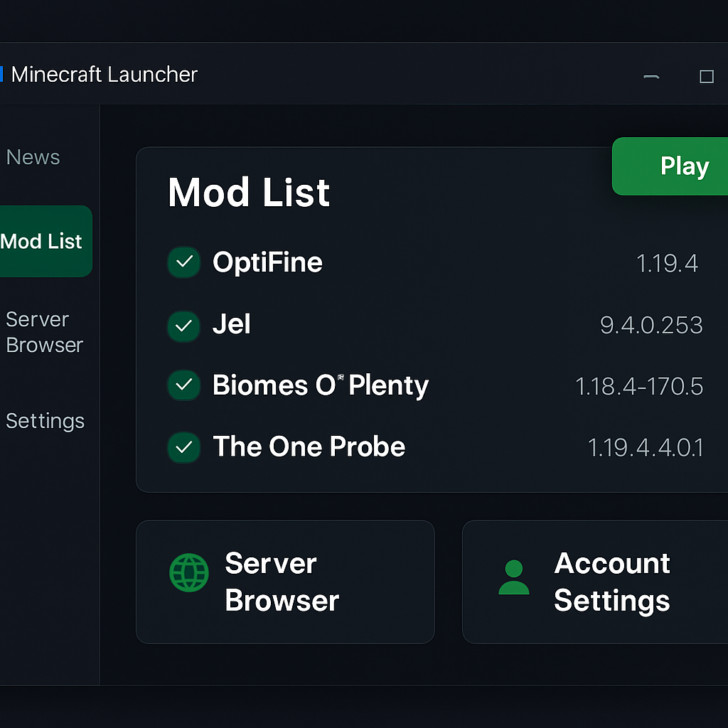Toggle The One Probe checkbox
728x728 pixels.
click(x=184, y=447)
